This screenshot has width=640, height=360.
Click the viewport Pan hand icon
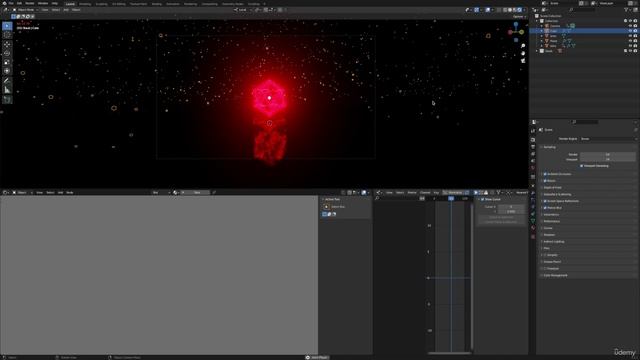point(523,53)
